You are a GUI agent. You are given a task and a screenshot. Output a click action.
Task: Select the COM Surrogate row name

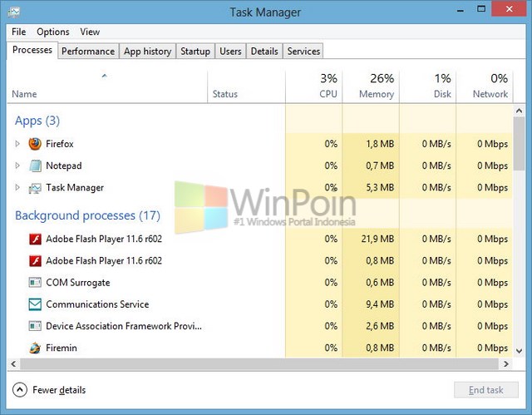pos(78,283)
